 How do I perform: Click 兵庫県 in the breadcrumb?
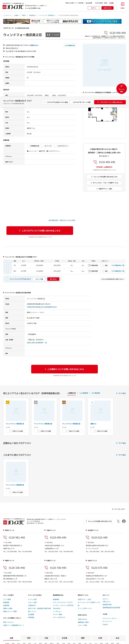tap(16, 15)
